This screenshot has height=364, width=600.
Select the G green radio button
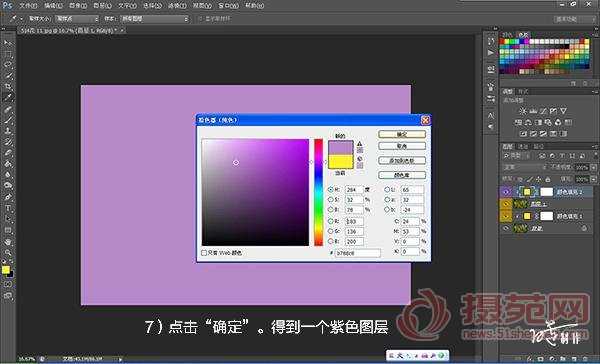[x=331, y=231]
